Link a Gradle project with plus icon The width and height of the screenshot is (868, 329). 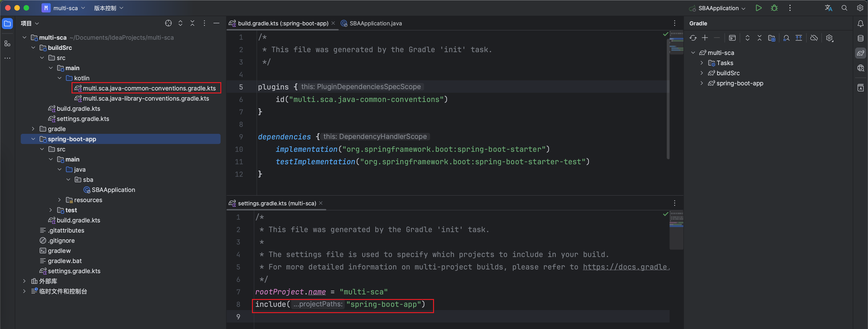[x=705, y=38]
